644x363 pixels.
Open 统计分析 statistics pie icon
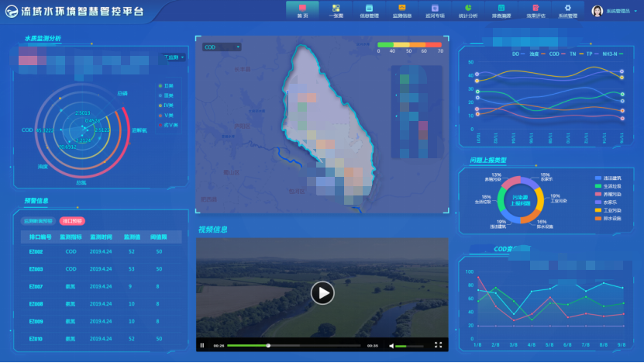pos(468,8)
